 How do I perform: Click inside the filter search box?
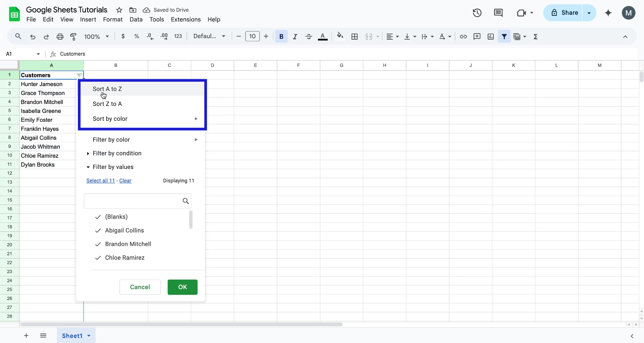[x=134, y=201]
